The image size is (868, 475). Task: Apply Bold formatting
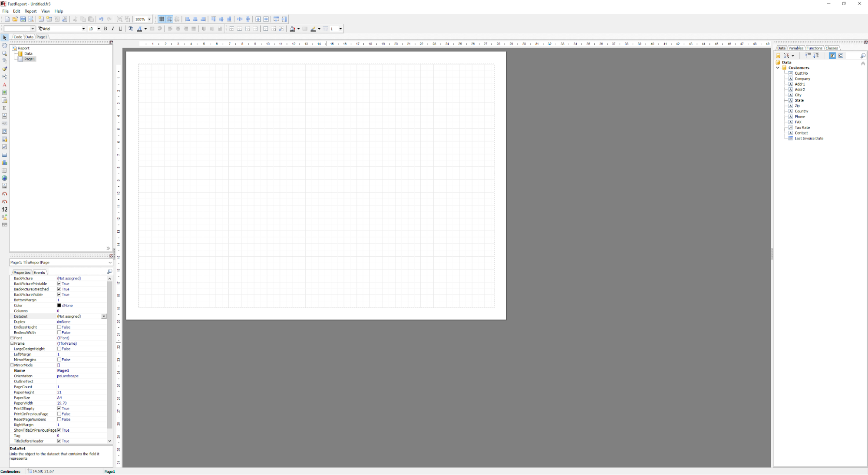pos(106,29)
